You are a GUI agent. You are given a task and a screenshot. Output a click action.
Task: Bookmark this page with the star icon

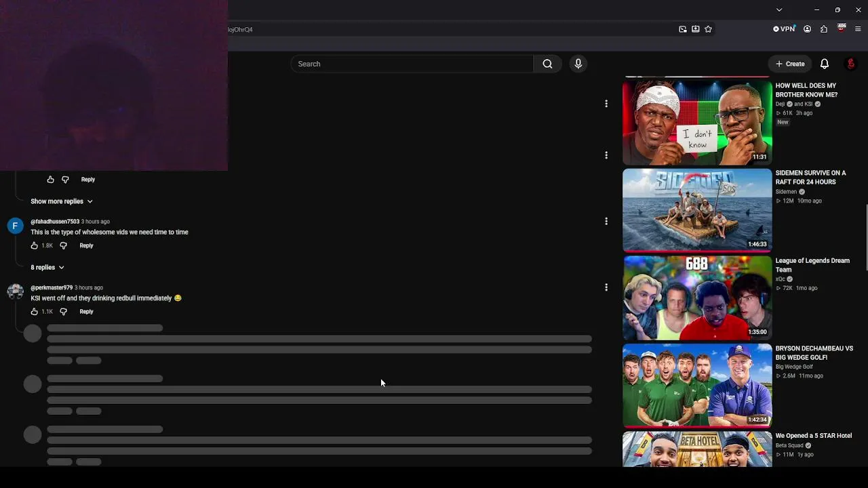(708, 29)
